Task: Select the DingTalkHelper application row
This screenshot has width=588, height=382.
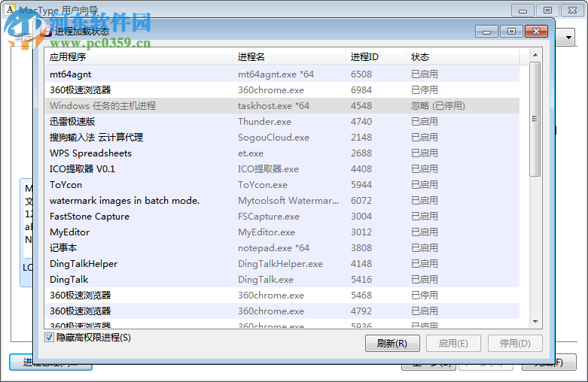Action: click(282, 264)
